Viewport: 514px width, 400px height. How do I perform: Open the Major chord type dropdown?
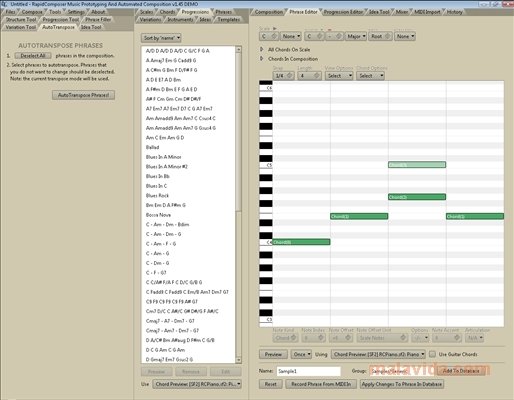click(x=356, y=36)
